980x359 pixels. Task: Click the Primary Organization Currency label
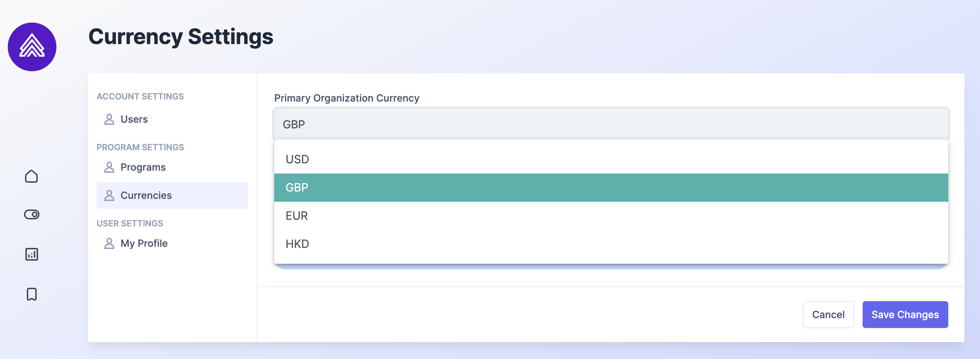[x=347, y=98]
